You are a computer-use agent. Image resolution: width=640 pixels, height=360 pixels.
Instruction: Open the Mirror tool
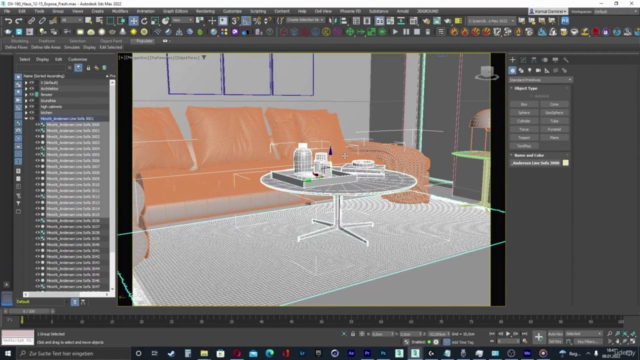pos(333,20)
